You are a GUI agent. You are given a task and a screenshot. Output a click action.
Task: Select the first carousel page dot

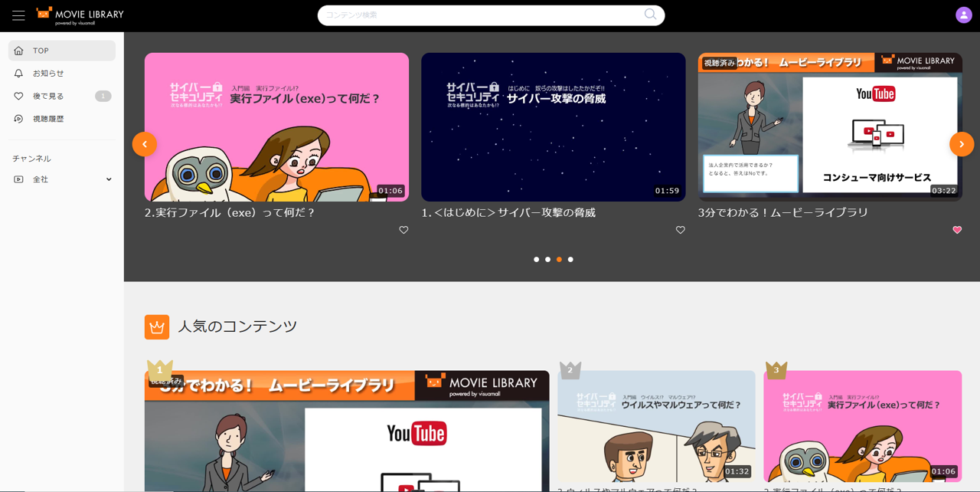[x=537, y=260]
